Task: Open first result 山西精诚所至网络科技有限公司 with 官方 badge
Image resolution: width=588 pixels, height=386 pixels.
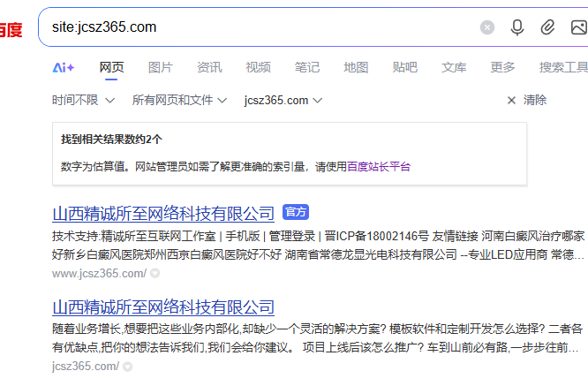Action: point(163,214)
